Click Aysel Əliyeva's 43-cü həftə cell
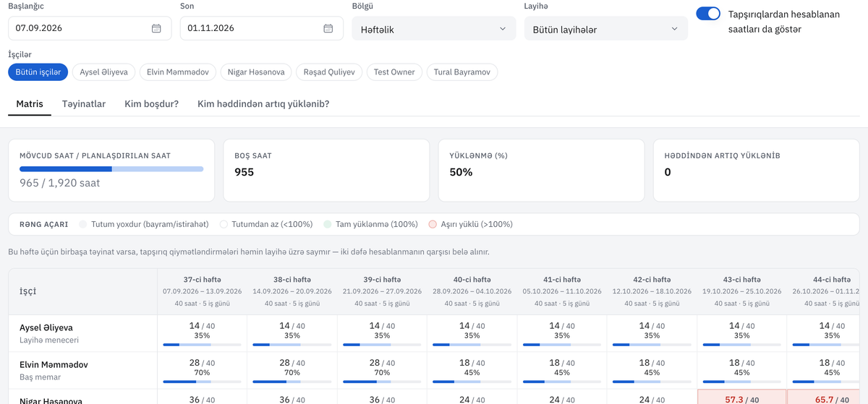The width and height of the screenshot is (868, 404). (x=741, y=333)
